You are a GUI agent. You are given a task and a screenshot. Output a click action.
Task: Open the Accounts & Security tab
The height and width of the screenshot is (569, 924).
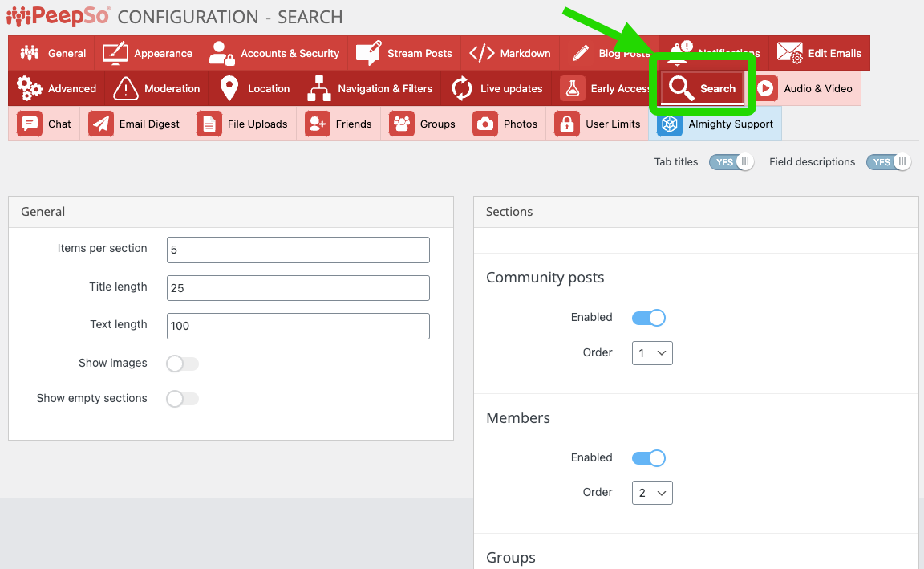tap(274, 53)
